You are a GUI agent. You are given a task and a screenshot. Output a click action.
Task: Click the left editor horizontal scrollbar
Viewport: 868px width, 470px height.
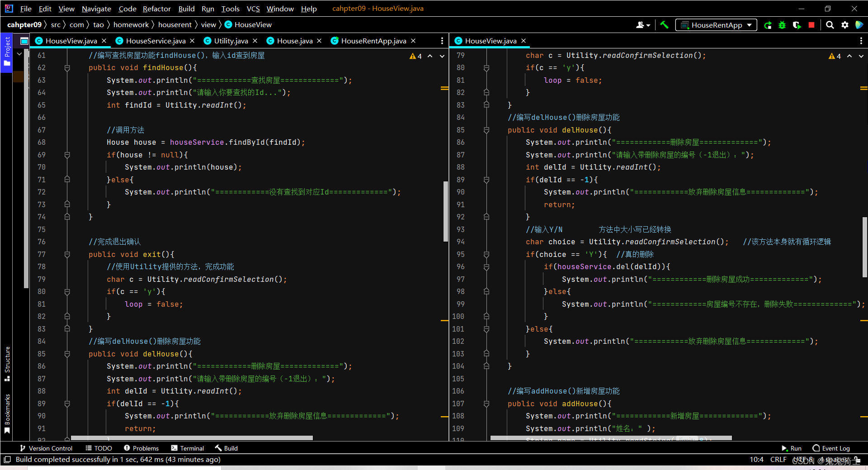pyautogui.click(x=192, y=438)
